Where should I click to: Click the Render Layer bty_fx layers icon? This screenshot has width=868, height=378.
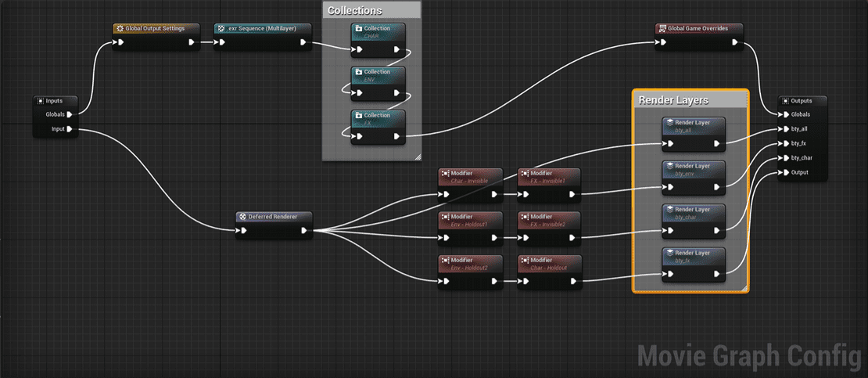pos(669,253)
